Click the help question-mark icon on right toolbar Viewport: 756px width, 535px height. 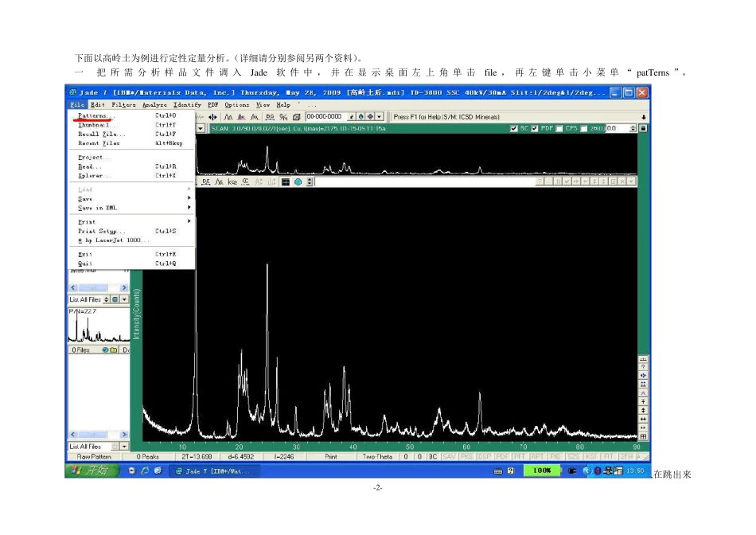click(643, 366)
